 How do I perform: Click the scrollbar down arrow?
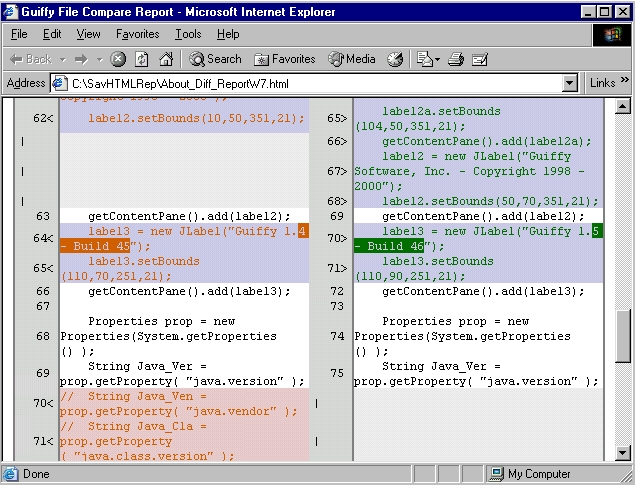[x=622, y=452]
